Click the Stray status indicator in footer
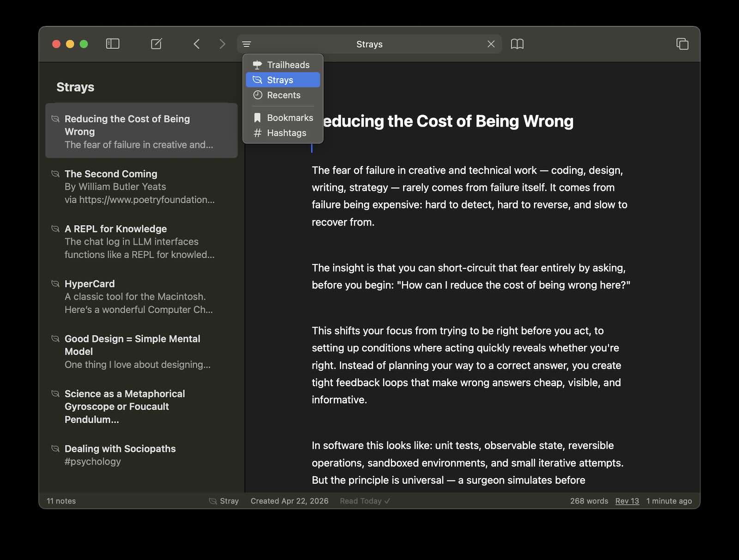 224,501
